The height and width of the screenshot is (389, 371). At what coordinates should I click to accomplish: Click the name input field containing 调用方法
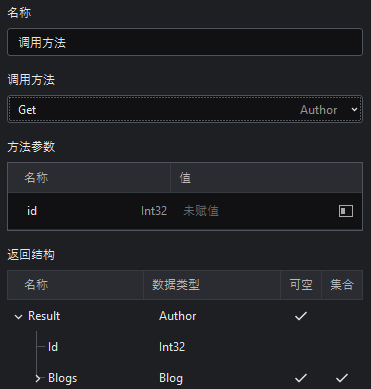(185, 42)
